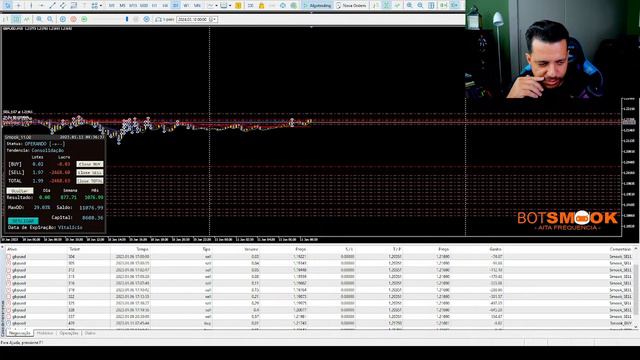640x360 pixels.
Task: Click the cyan DESLIGAR button
Action: (x=23, y=221)
